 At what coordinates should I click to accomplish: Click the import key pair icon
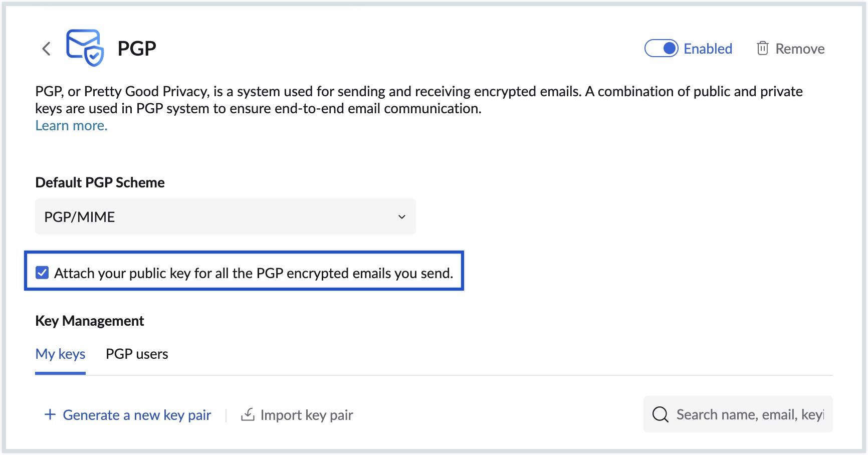(x=248, y=414)
